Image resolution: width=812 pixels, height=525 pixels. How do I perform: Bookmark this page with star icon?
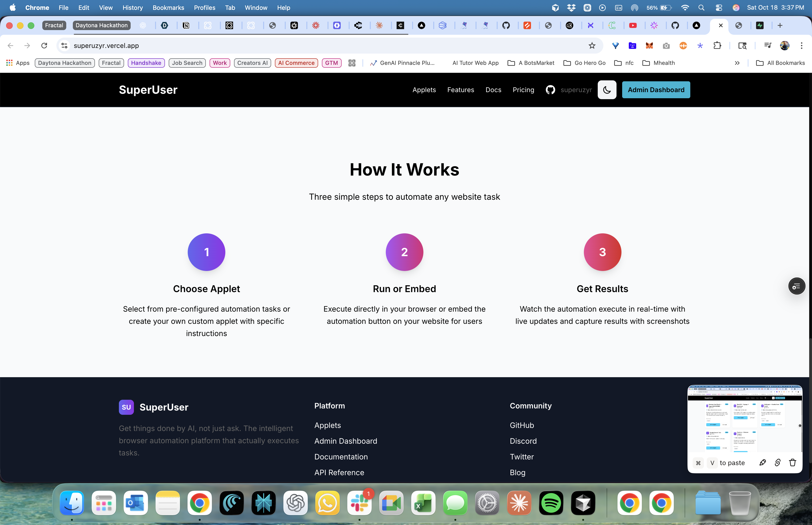click(592, 46)
